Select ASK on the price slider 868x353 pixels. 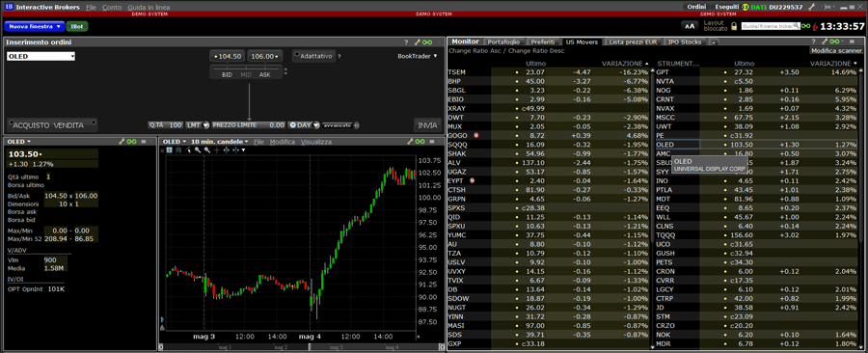pyautogui.click(x=265, y=74)
